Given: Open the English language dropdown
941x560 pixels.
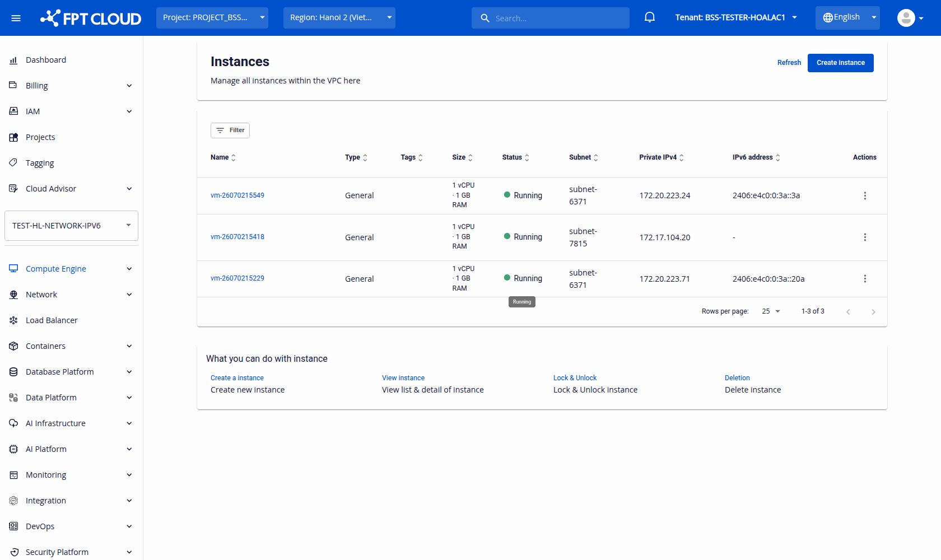Looking at the screenshot, I should [x=847, y=18].
